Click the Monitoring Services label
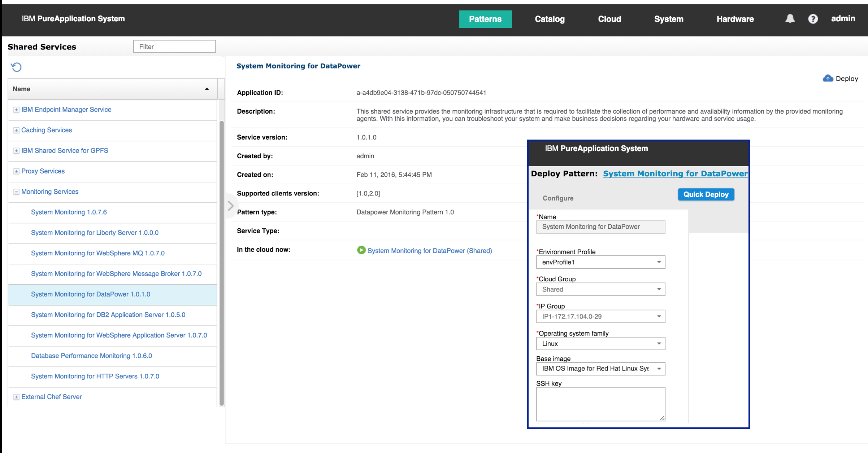 coord(50,192)
